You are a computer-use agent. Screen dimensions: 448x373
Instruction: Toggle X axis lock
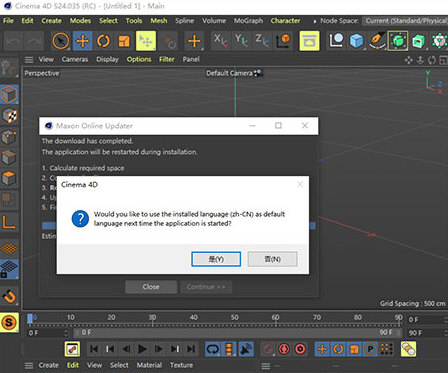(220, 41)
